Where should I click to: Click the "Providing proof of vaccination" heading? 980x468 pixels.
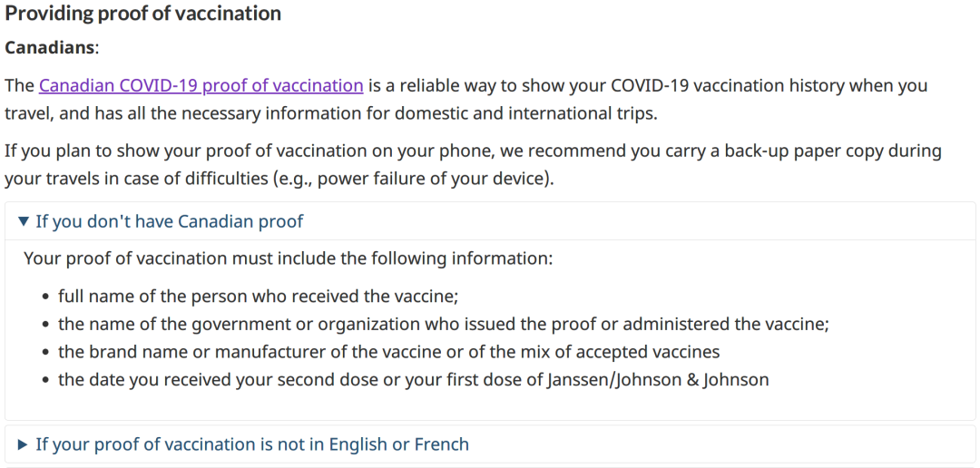pos(143,13)
